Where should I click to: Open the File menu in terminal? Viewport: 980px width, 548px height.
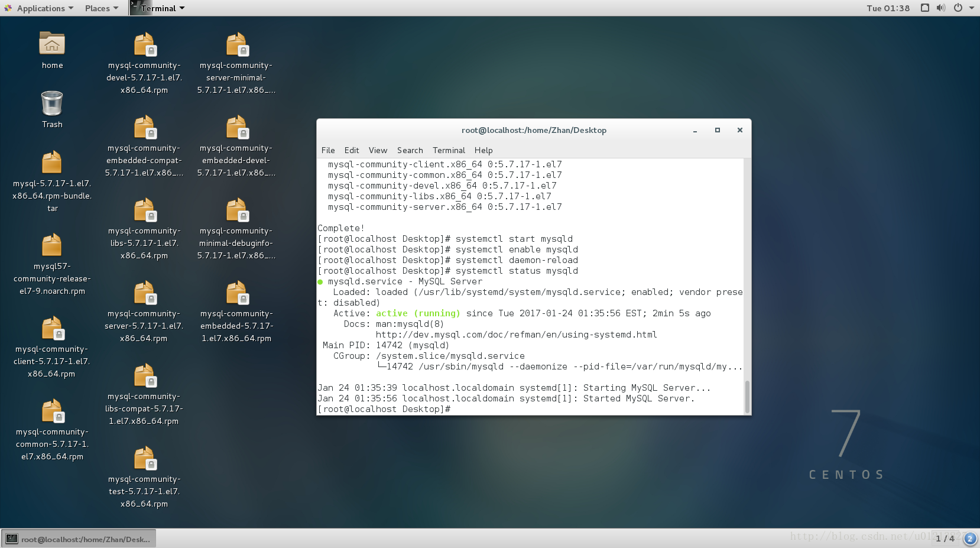point(328,150)
